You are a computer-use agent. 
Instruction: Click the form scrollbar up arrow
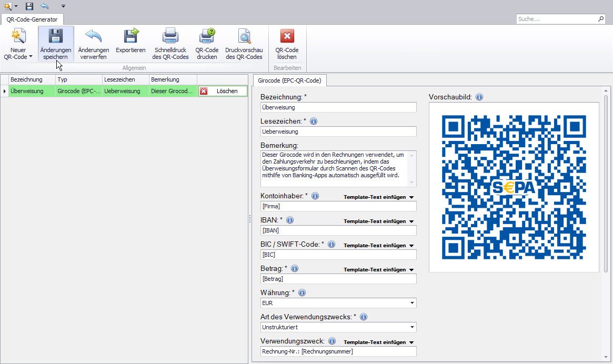tap(606, 90)
